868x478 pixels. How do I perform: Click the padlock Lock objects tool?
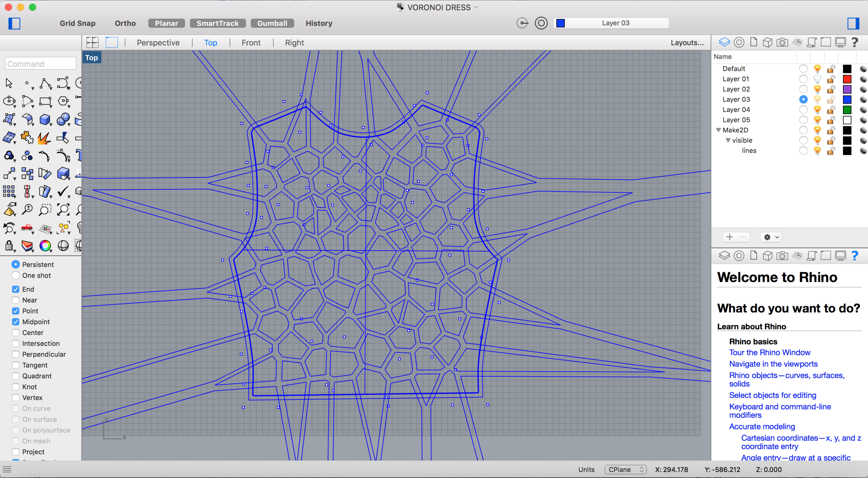[x=9, y=246]
